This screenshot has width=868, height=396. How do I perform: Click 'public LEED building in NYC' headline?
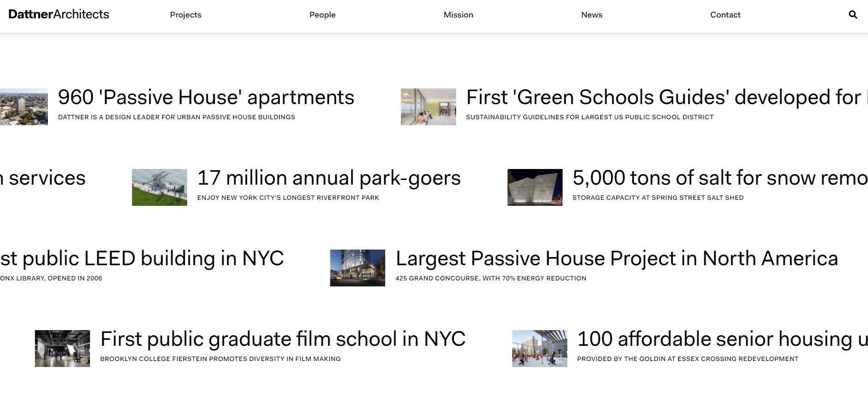tap(142, 259)
